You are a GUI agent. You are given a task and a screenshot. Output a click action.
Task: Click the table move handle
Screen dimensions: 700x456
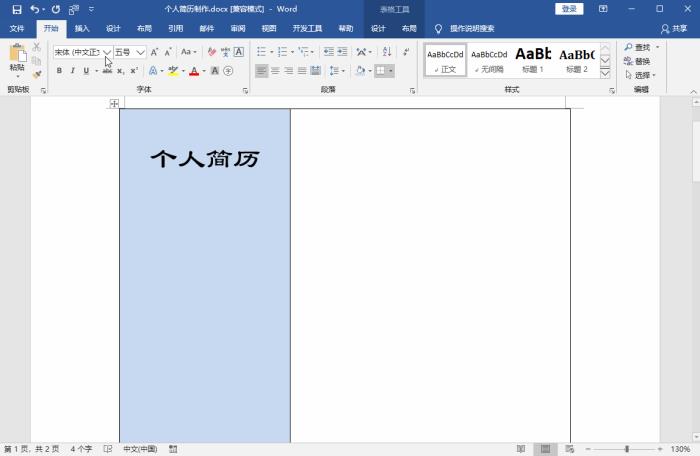coord(115,103)
